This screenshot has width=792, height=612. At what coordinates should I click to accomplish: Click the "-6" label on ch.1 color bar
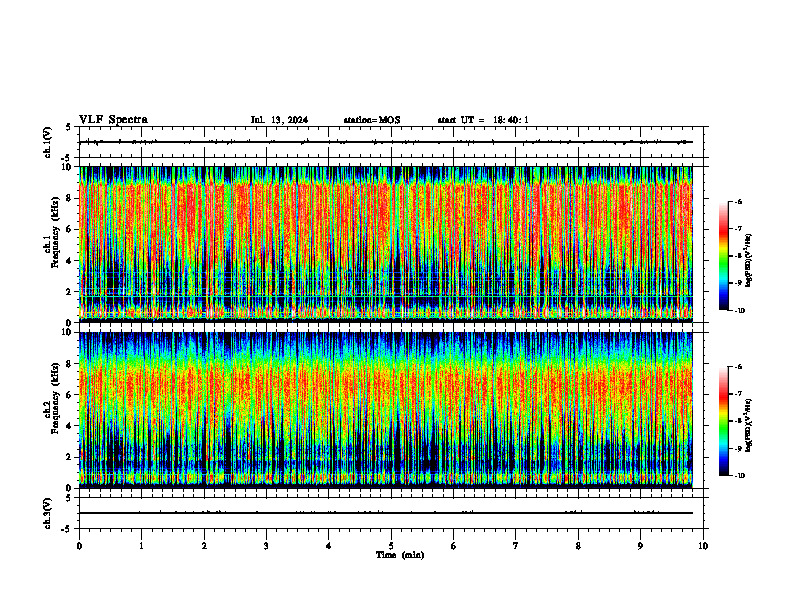pyautogui.click(x=738, y=201)
